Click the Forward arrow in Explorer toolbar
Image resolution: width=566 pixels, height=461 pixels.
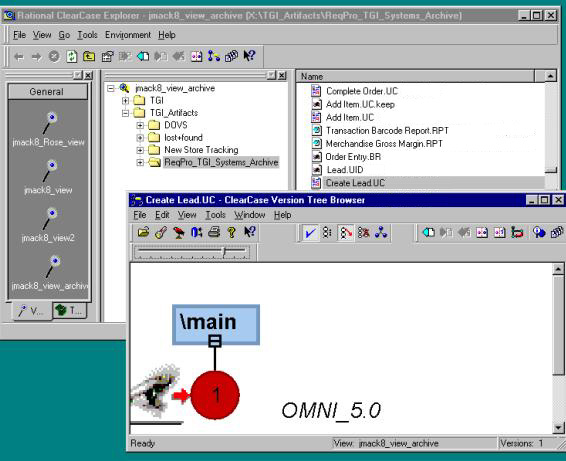tap(36, 57)
